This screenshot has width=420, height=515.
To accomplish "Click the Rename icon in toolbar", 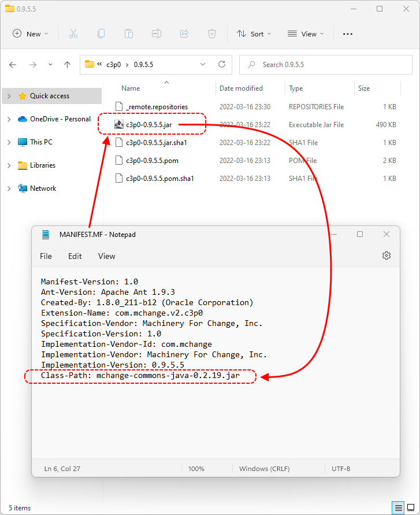I will [x=157, y=34].
